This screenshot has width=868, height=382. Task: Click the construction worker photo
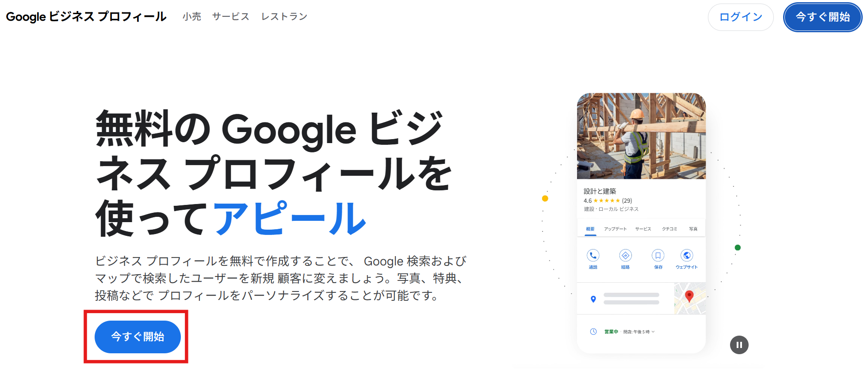(641, 136)
